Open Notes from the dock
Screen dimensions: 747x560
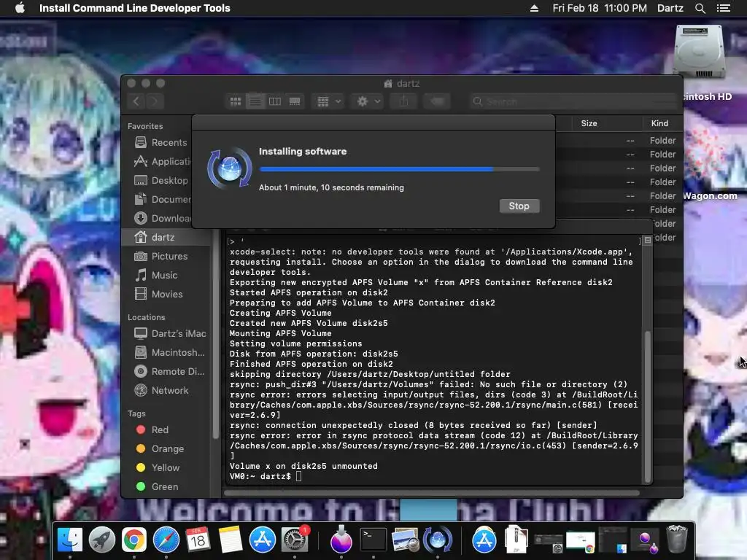[230, 540]
